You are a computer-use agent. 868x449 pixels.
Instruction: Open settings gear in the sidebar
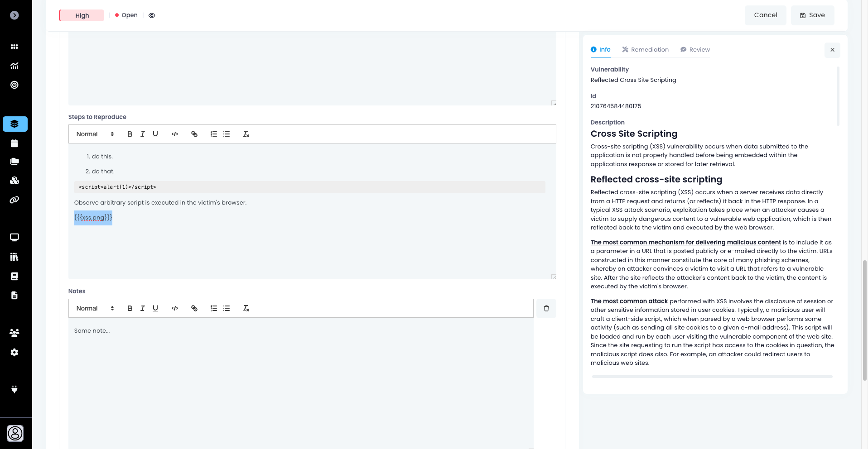pos(14,352)
